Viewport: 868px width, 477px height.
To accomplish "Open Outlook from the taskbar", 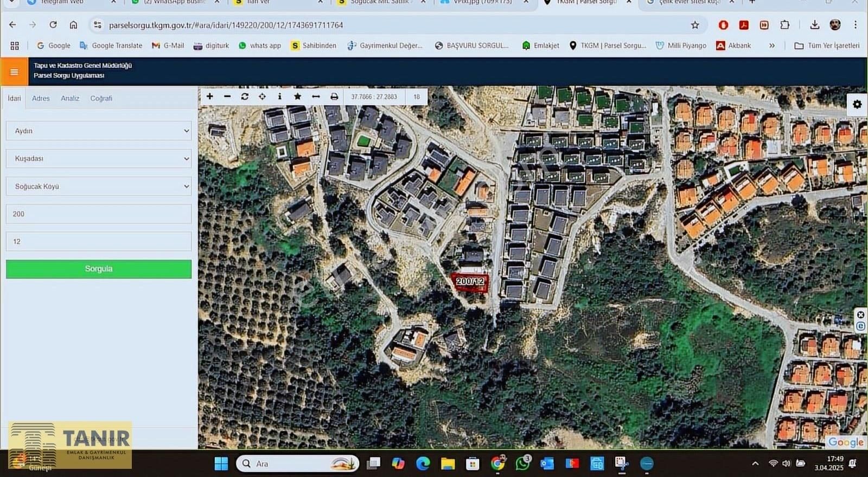I will 547,463.
